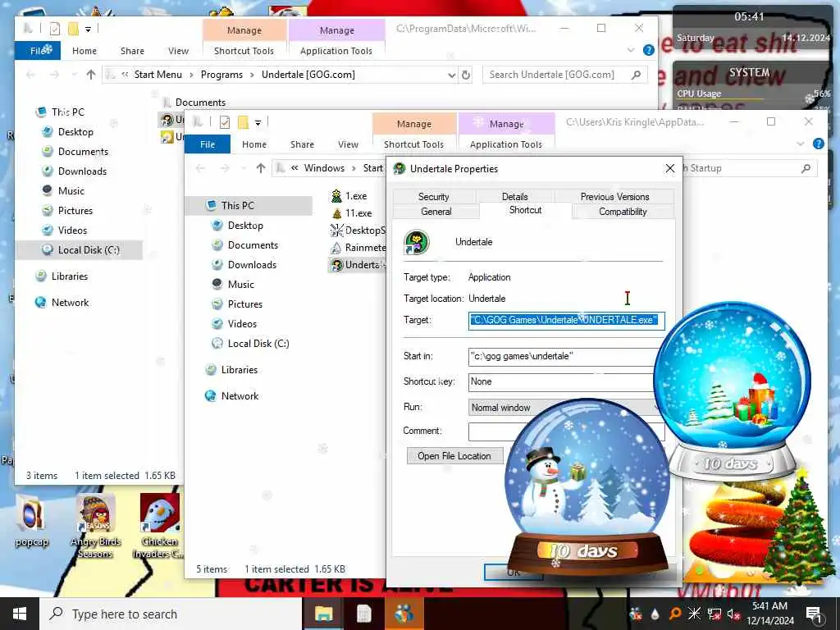Click the network tray icon
Viewport: 840px width, 630px height.
click(x=714, y=614)
